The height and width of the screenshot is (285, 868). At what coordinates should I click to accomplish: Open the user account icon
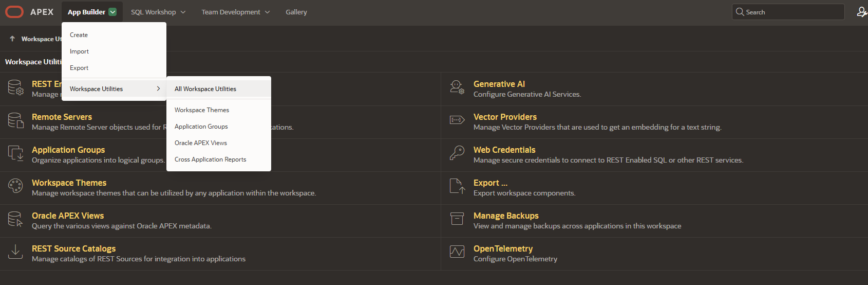(x=862, y=12)
